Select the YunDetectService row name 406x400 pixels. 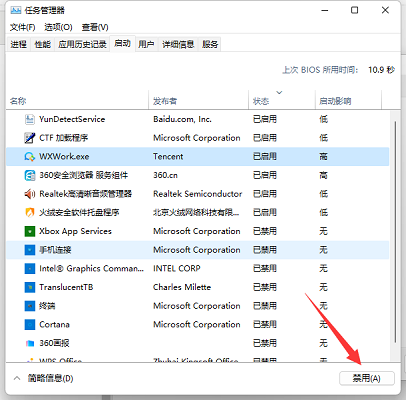click(x=72, y=119)
